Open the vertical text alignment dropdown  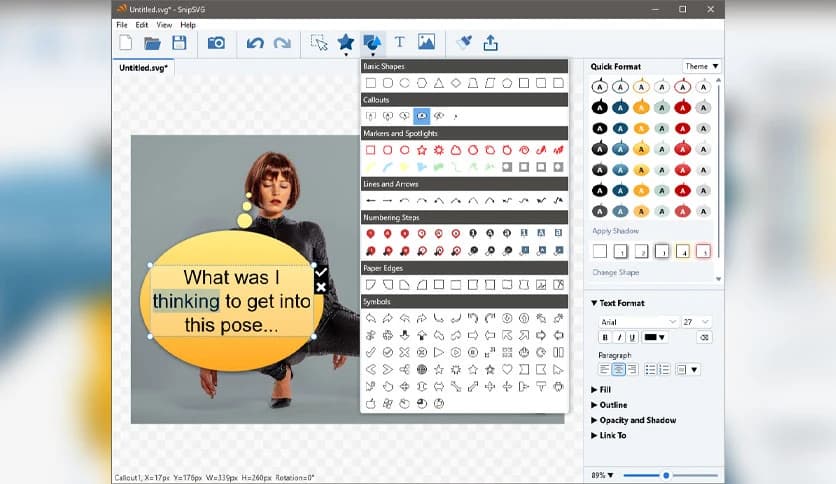coord(687,369)
